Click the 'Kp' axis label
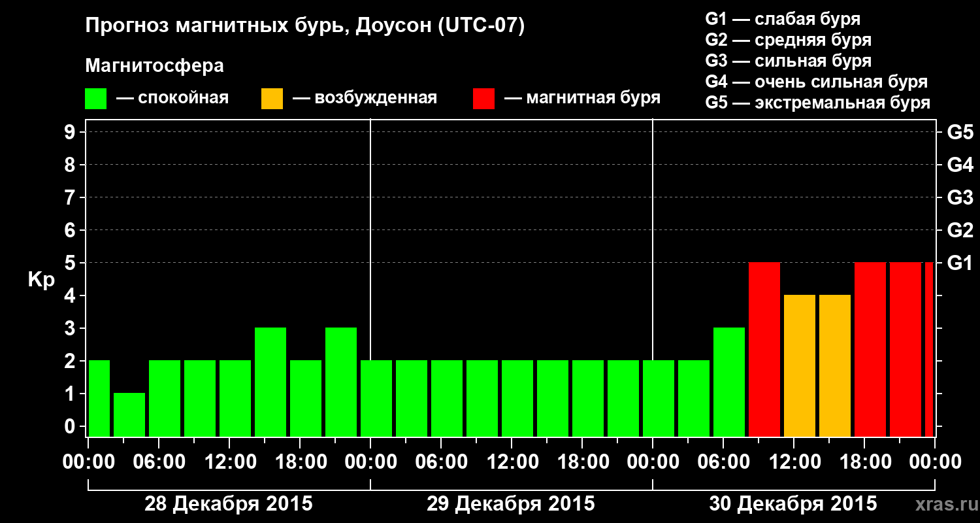 point(41,279)
